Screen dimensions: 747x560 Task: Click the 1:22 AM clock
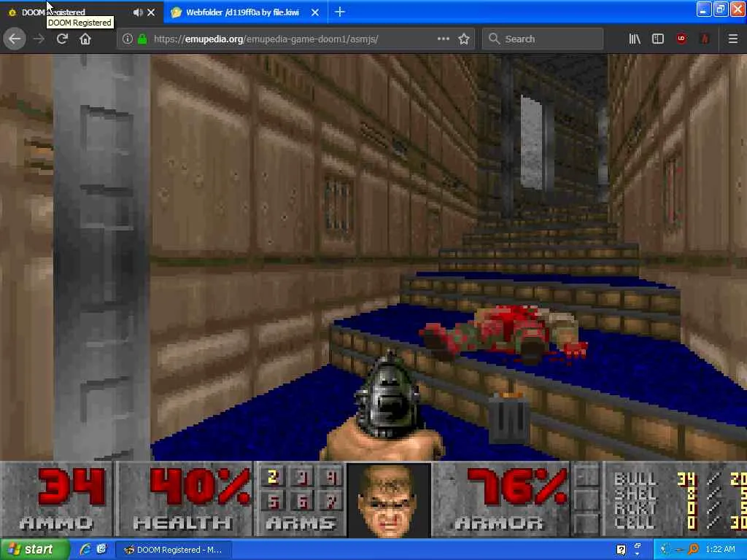[720, 549]
